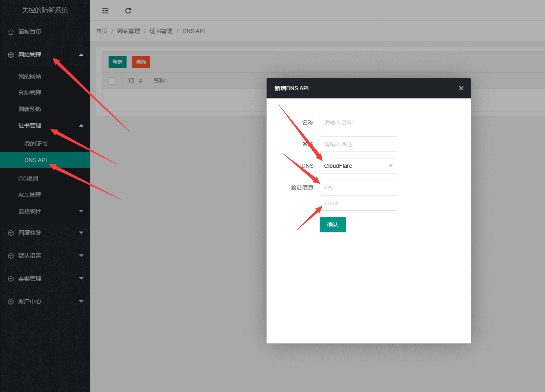Click the cube icon beside 四层转发

[x=11, y=233]
